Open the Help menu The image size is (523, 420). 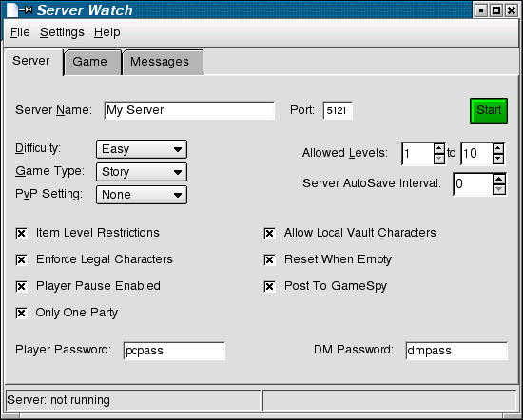[x=107, y=32]
